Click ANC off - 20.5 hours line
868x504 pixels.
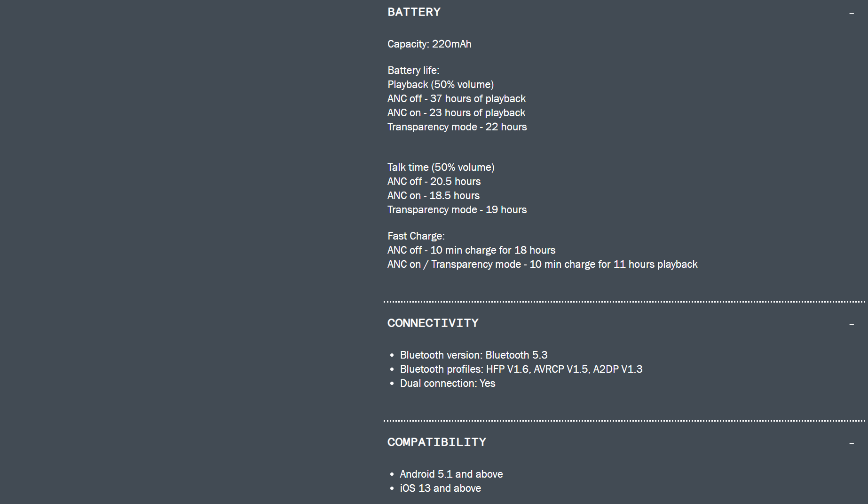(x=434, y=182)
